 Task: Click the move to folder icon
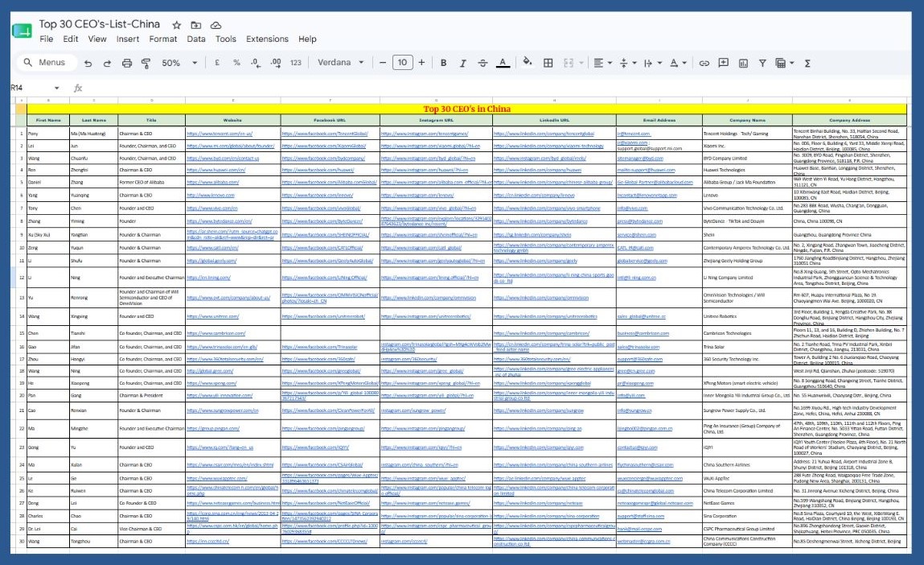pos(195,26)
